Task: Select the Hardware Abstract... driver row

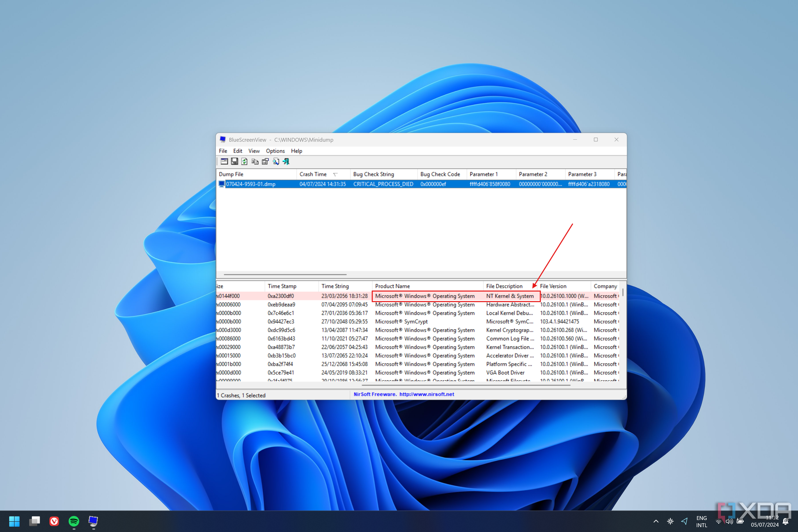Action: tap(418, 305)
